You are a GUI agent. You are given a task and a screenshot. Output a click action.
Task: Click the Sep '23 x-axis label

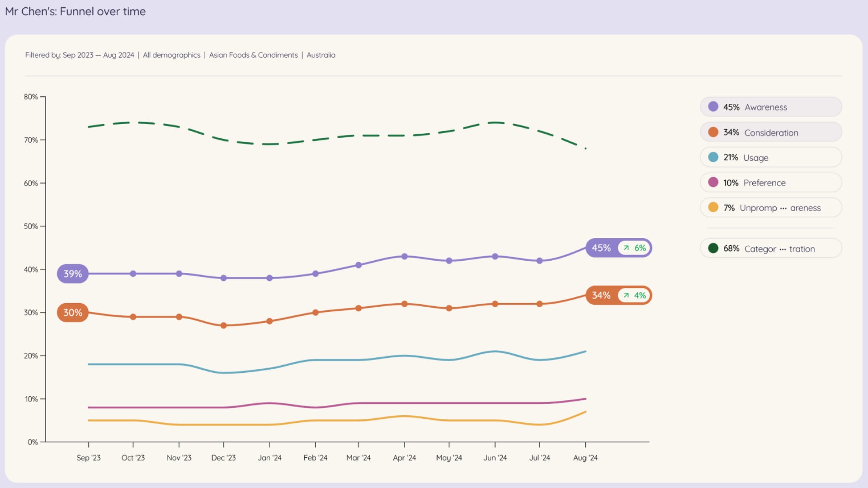(x=89, y=458)
